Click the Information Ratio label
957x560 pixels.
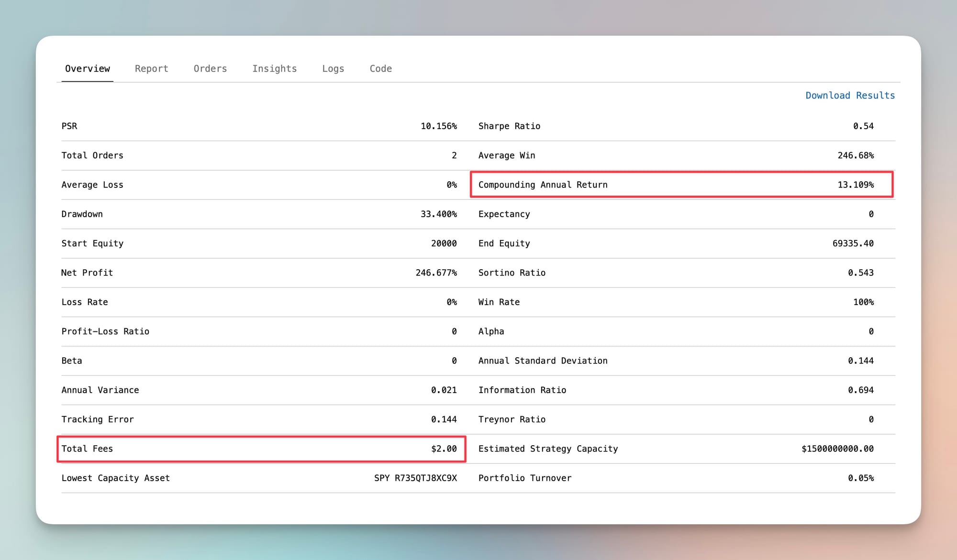point(522,390)
